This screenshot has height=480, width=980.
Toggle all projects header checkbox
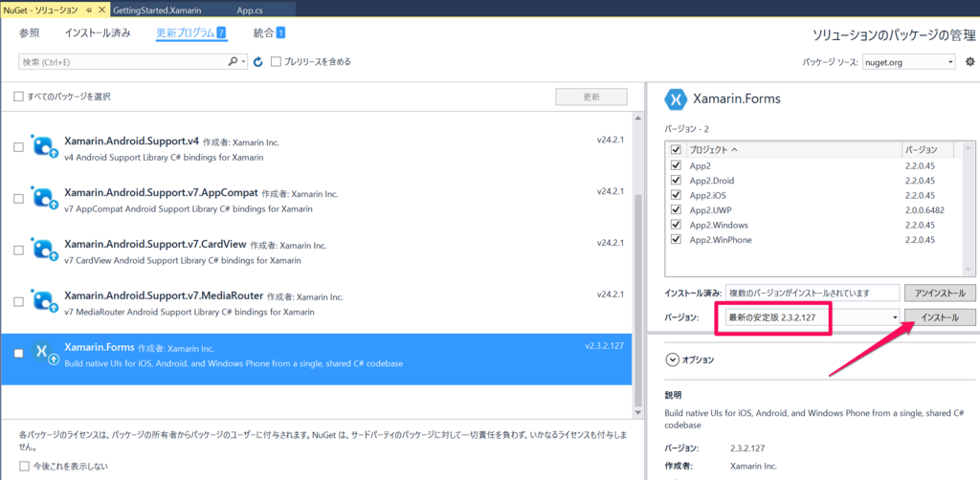click(676, 150)
